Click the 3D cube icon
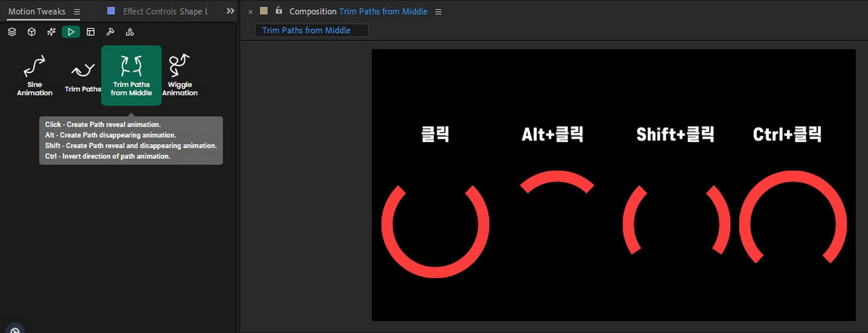The width and height of the screenshot is (868, 333). 31,32
